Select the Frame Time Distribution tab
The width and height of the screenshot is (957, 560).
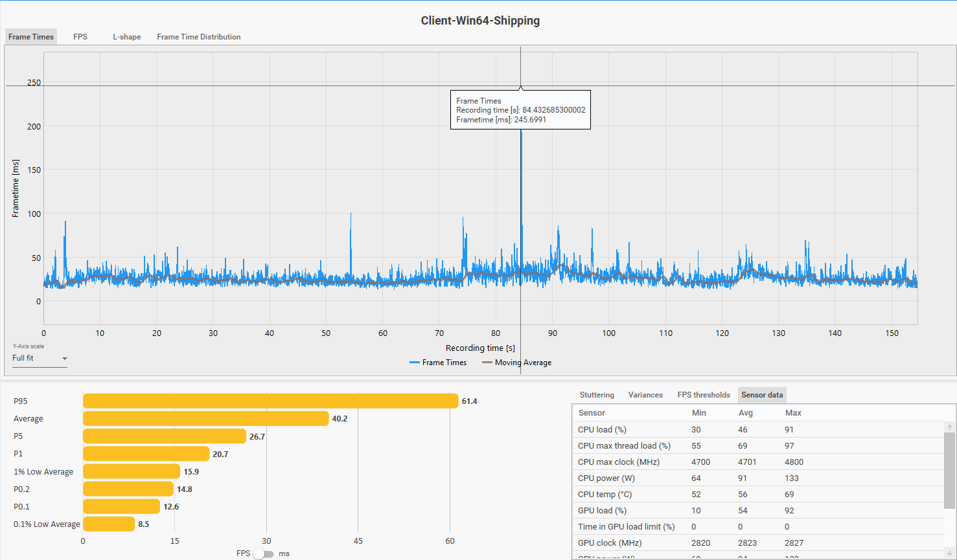point(198,37)
